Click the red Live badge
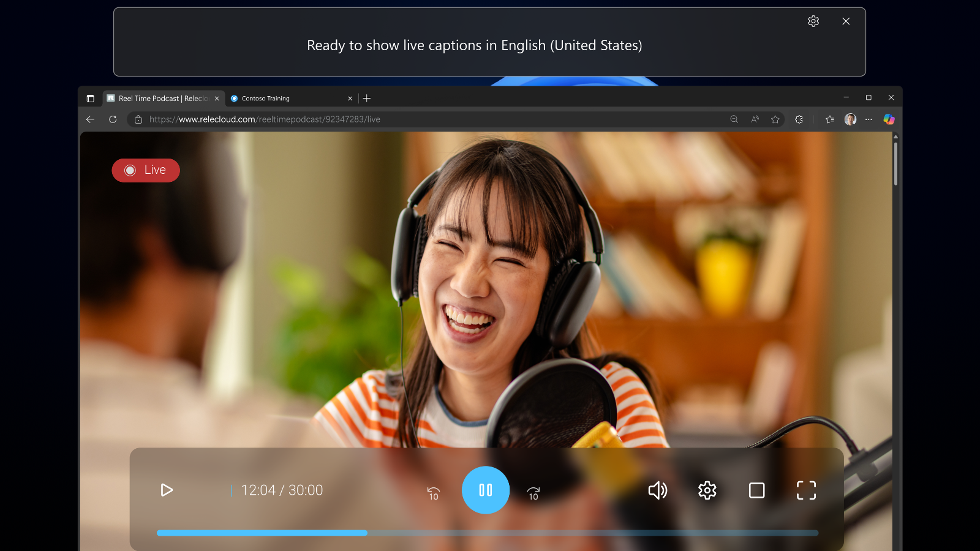Image resolution: width=980 pixels, height=551 pixels. pos(146,170)
